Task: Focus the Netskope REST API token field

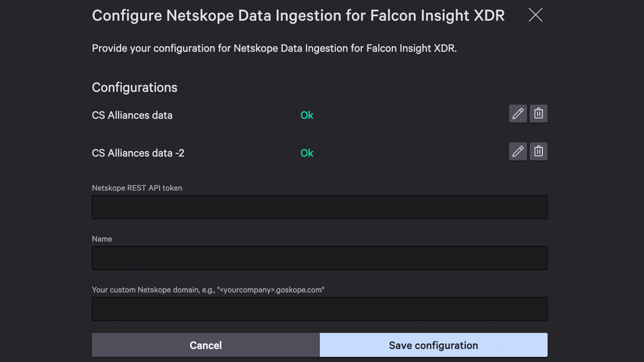Action: tap(319, 207)
